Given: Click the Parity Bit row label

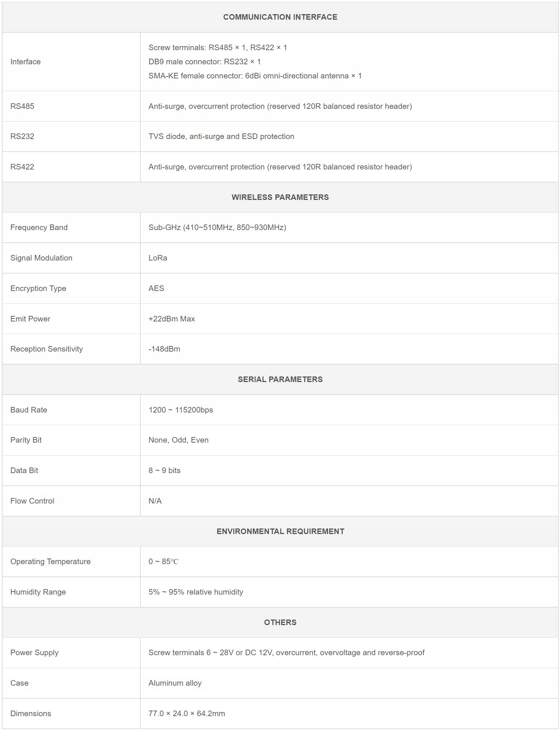Looking at the screenshot, I should (x=26, y=440).
